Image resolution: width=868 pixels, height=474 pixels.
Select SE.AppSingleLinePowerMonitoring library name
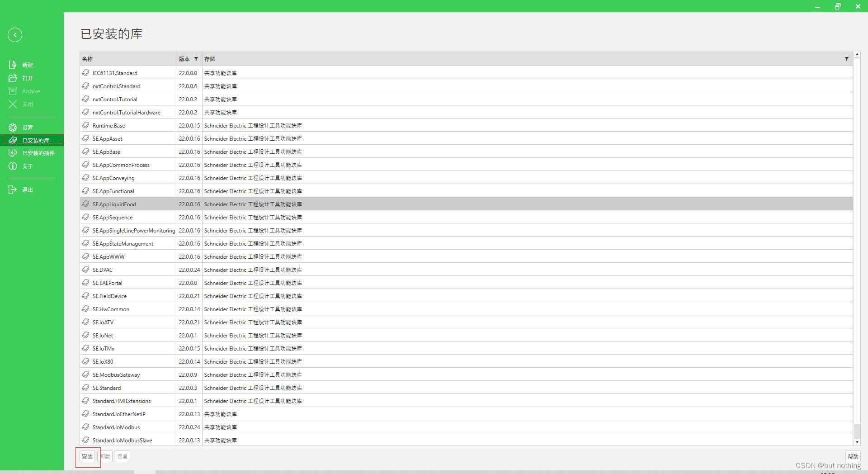(x=134, y=231)
